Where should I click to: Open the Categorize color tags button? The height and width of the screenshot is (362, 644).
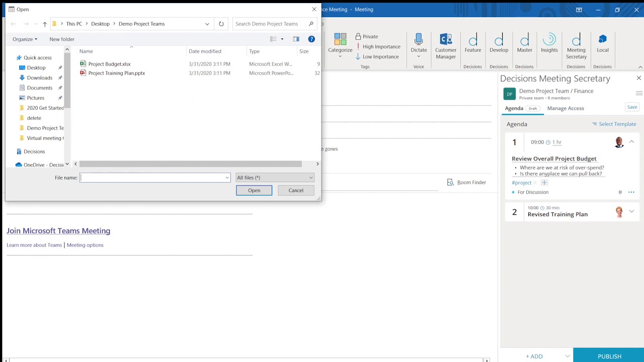(x=340, y=45)
